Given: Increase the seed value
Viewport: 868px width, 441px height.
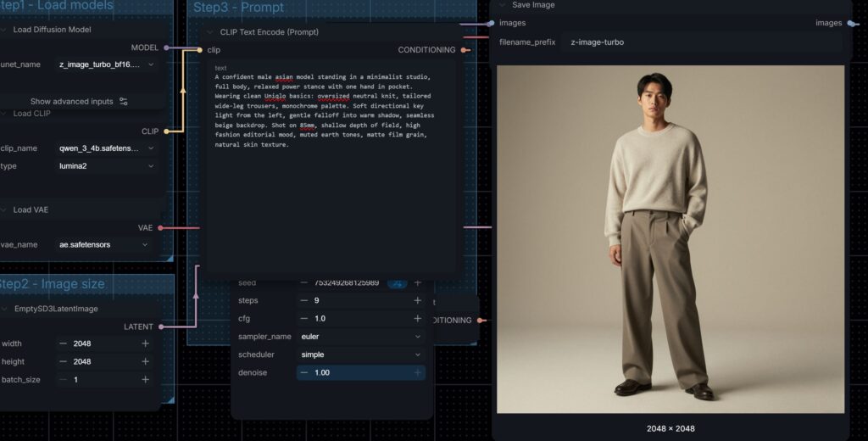Looking at the screenshot, I should click(x=417, y=282).
